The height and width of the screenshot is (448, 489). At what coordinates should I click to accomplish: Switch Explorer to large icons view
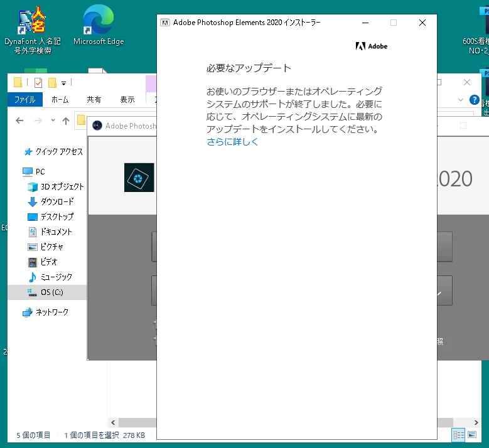(x=472, y=435)
